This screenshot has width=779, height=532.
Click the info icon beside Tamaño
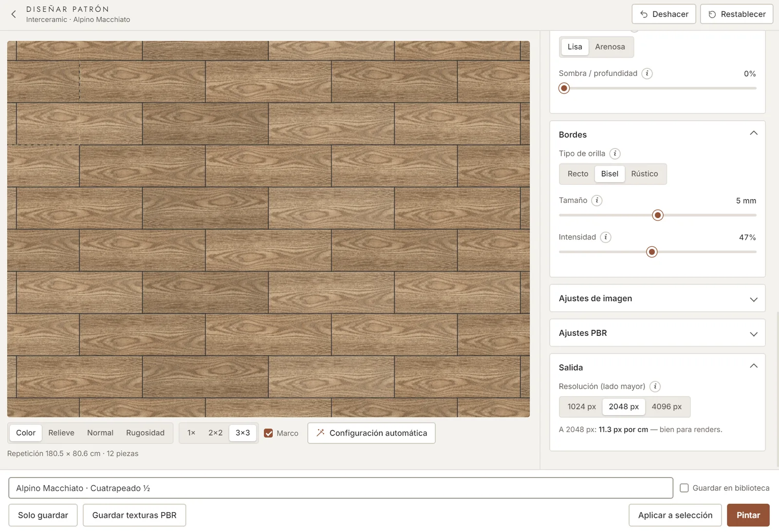597,201
